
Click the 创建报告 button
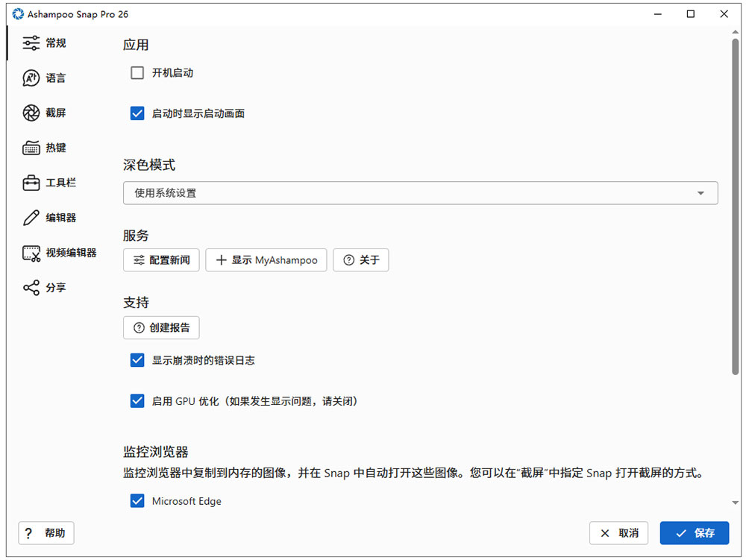(161, 327)
